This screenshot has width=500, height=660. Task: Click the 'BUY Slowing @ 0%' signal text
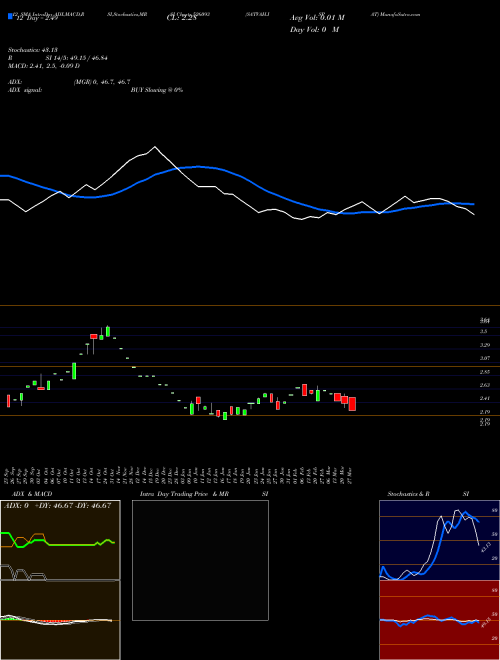(157, 90)
